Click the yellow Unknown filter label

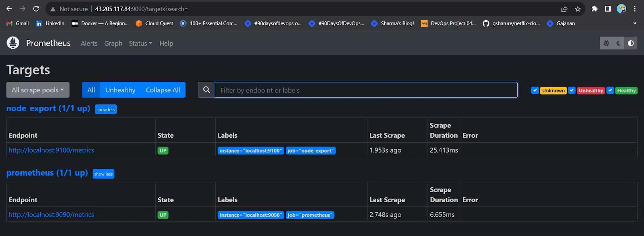click(x=553, y=91)
